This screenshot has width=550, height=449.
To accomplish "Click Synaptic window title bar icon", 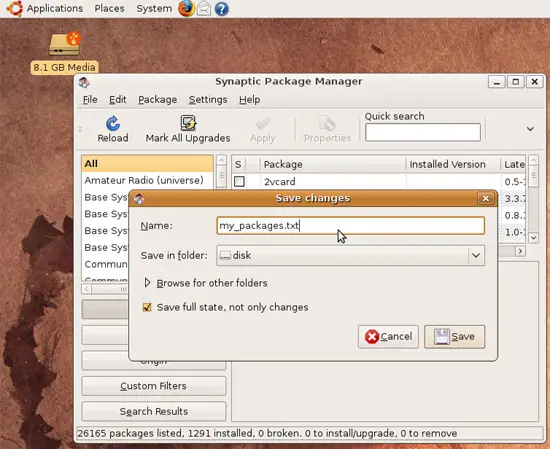I will (84, 83).
